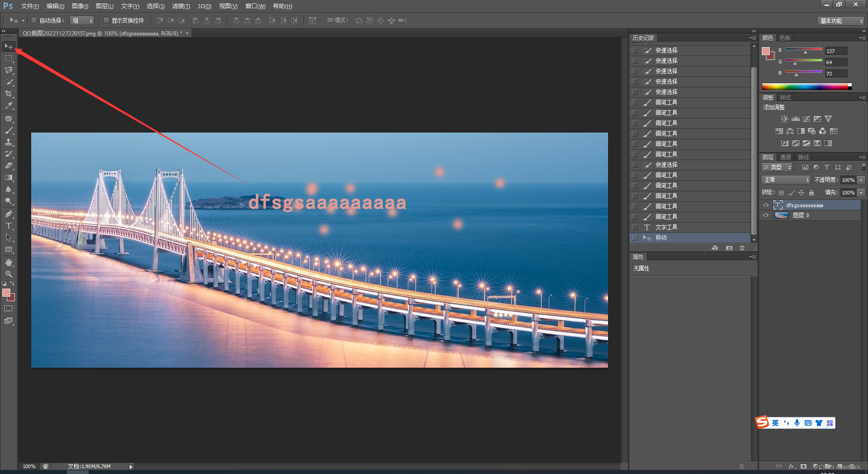Select the Blur tool

tap(9, 189)
